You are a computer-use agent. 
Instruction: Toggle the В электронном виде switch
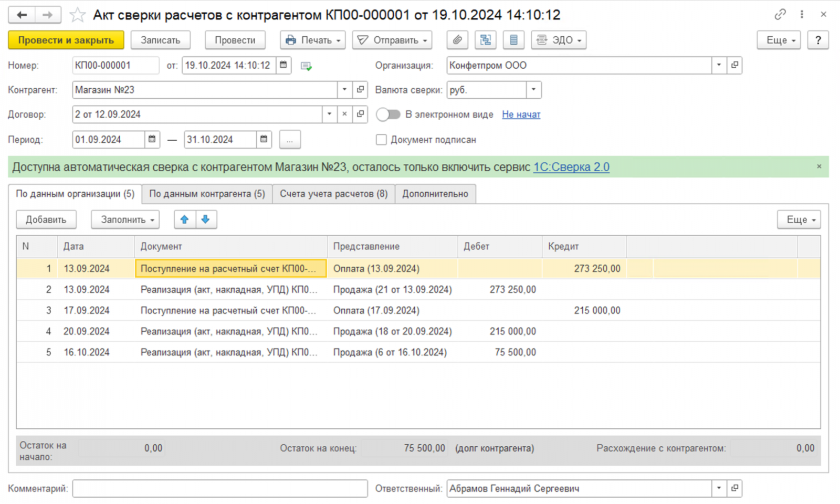[388, 114]
